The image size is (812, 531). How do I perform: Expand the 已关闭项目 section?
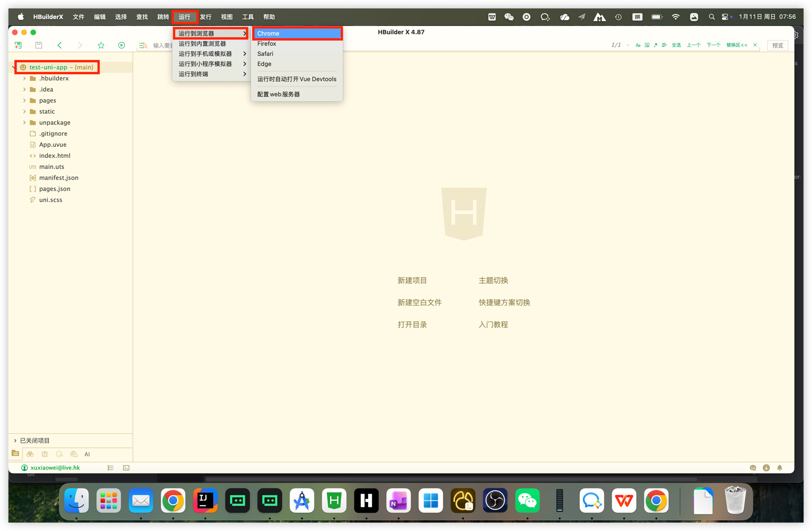coord(15,441)
